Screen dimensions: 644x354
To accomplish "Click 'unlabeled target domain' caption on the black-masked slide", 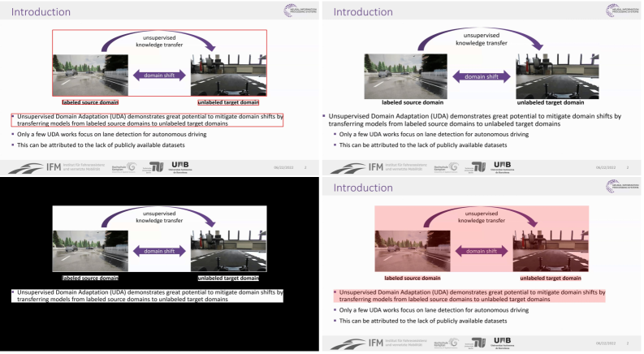I will pyautogui.click(x=228, y=278).
